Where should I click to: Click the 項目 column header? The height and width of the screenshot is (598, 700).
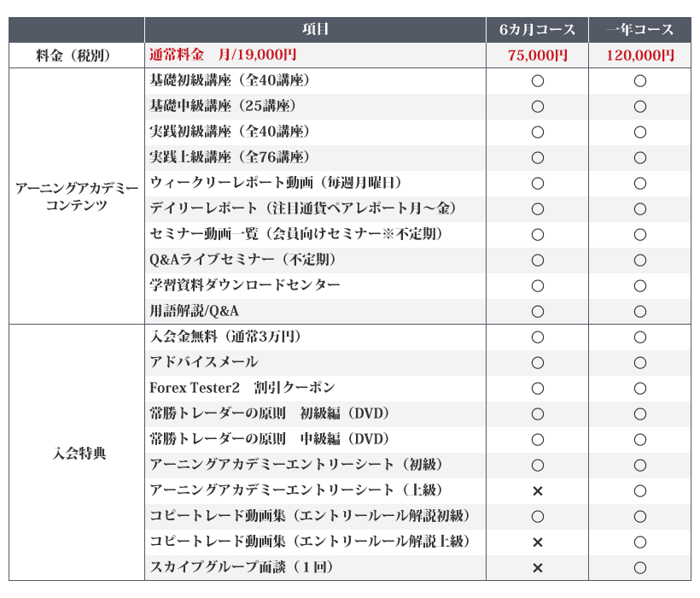click(x=315, y=30)
